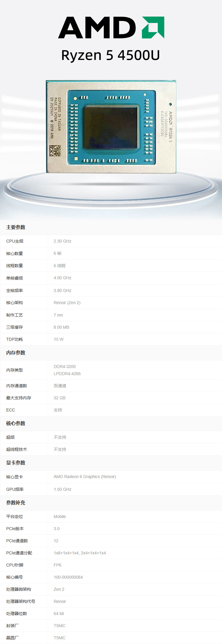Click the TDP功耗 label
222x644 pixels.
pyautogui.click(x=15, y=339)
